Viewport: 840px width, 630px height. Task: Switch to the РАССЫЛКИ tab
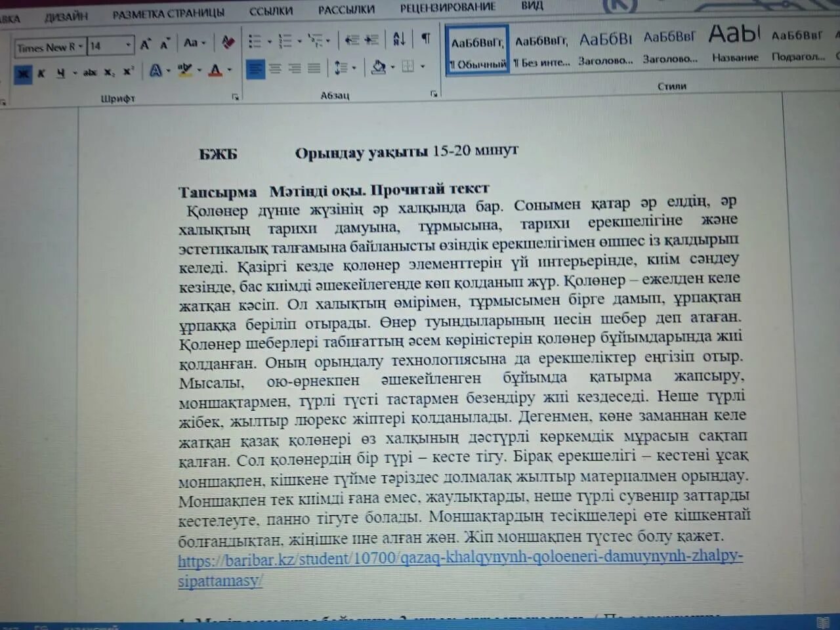tap(346, 10)
